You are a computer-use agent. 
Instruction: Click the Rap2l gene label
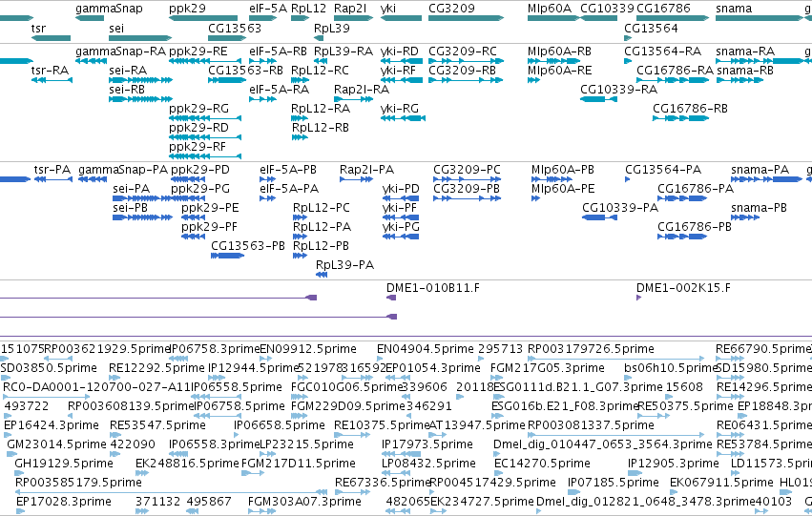[350, 9]
